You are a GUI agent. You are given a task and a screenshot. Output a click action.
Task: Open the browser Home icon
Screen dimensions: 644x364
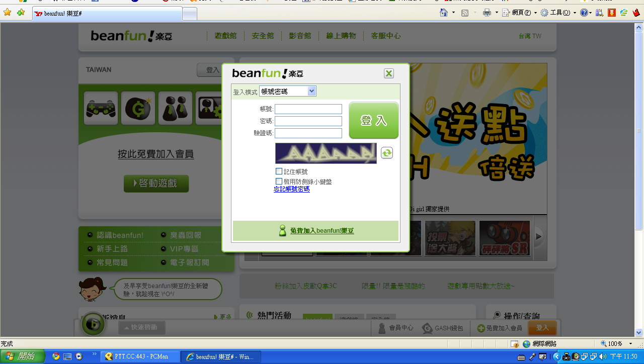pyautogui.click(x=444, y=13)
